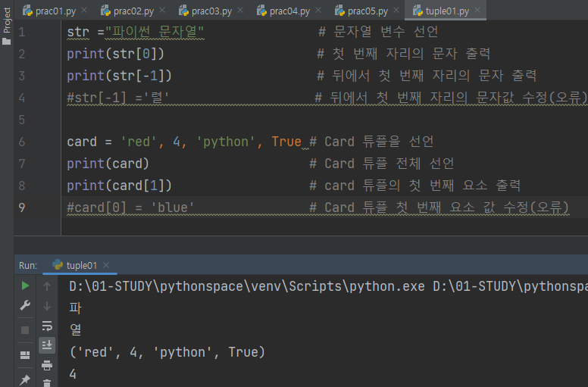Open run configuration settings wrench icon
Image resolution: width=588 pixels, height=387 pixels.
pyautogui.click(x=25, y=305)
